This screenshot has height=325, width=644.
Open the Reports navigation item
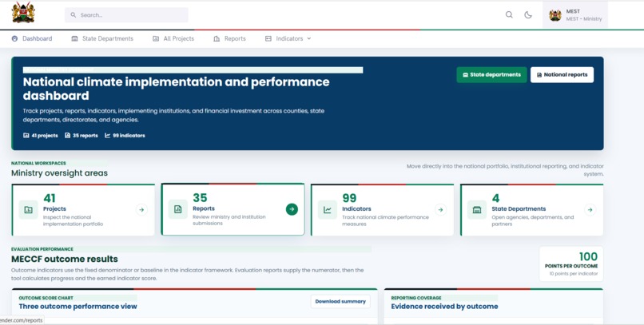229,38
